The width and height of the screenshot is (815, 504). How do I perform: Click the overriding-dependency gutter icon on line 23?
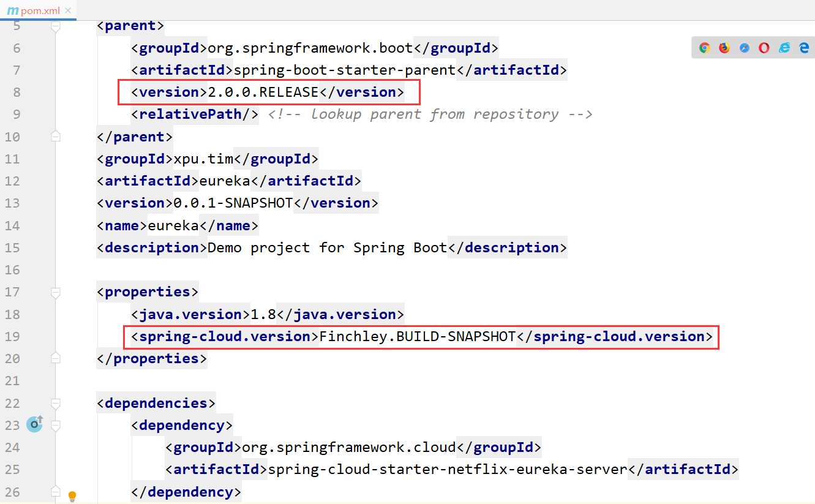[x=35, y=424]
